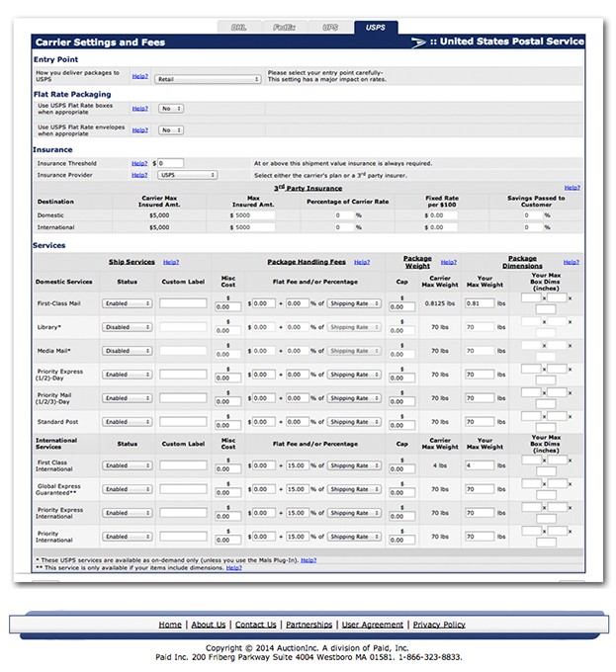The image size is (616, 672).
Task: Click Help link for Insurance Provider
Action: tap(139, 175)
